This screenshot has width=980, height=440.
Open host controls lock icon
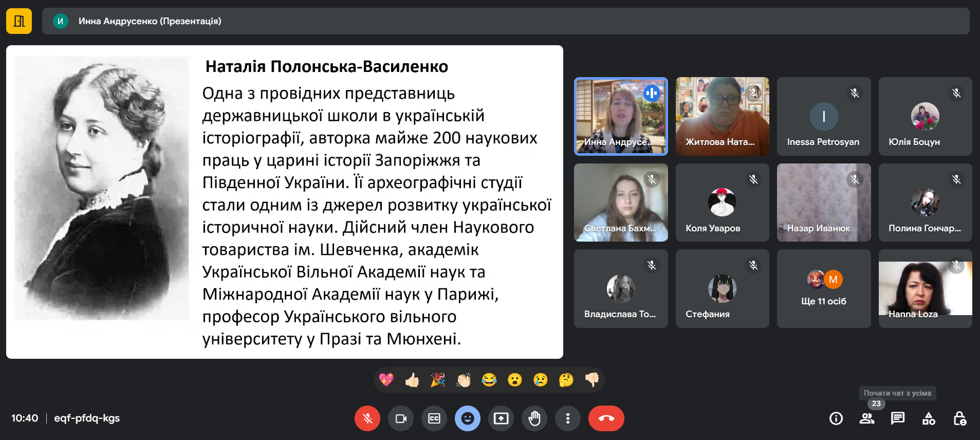coord(959,418)
